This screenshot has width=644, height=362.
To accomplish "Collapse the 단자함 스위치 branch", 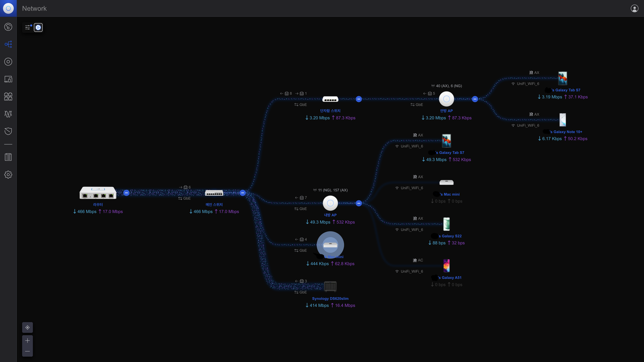I will pyautogui.click(x=359, y=99).
